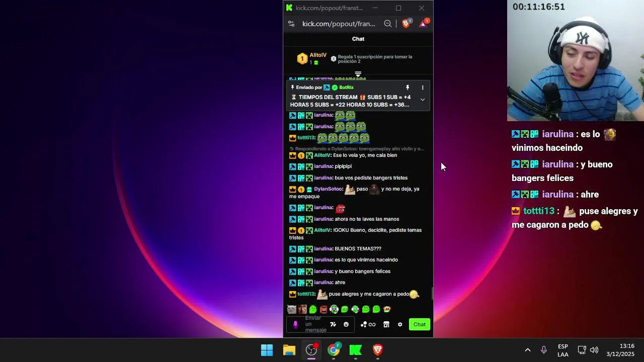Click the kick.com/popout address bar URL
This screenshot has width=644, height=362.
click(x=339, y=24)
